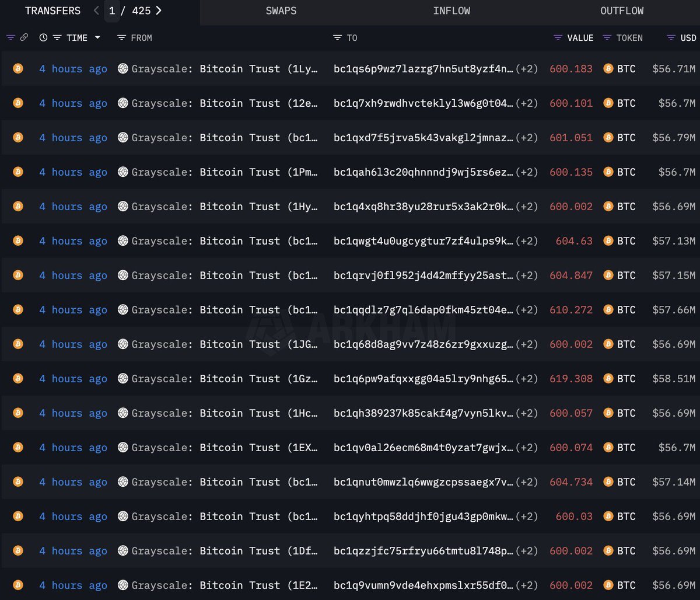
Task: Open chain filter icon in header
Action: [x=10, y=37]
